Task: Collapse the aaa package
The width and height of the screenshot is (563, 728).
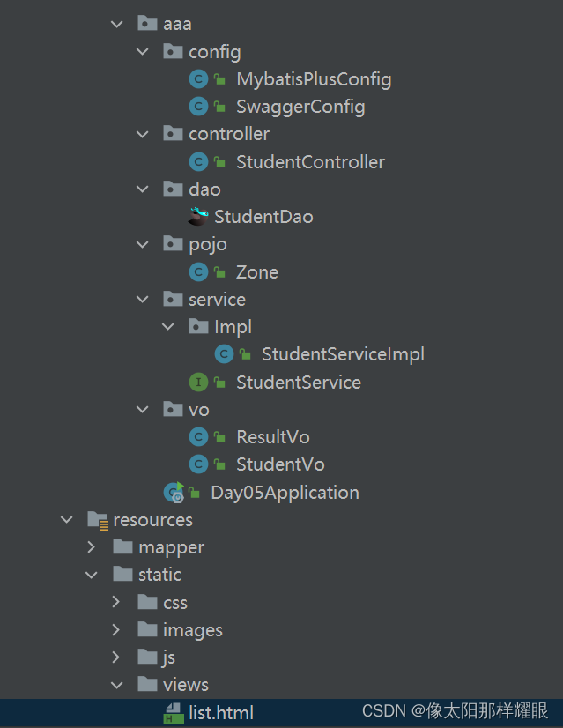Action: [117, 24]
